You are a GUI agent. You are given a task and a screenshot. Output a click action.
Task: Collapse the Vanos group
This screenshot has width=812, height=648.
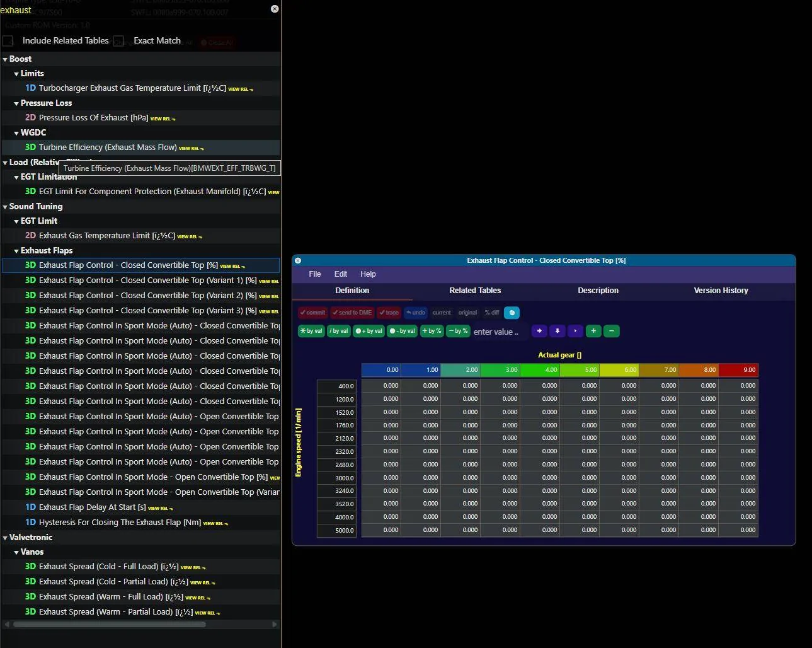click(x=16, y=552)
